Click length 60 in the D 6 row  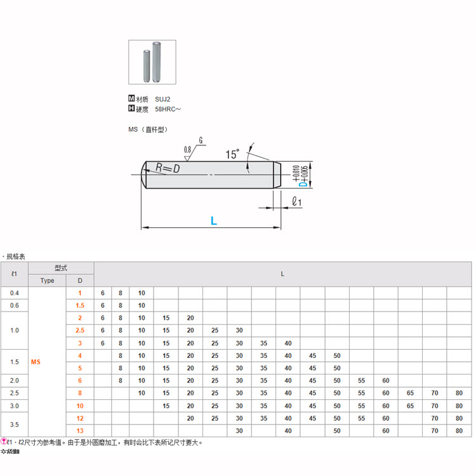(x=386, y=380)
